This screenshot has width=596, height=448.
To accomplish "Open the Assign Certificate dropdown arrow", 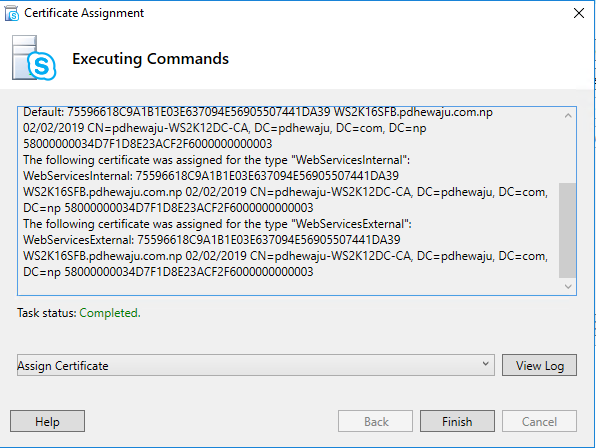I will pyautogui.click(x=485, y=364).
